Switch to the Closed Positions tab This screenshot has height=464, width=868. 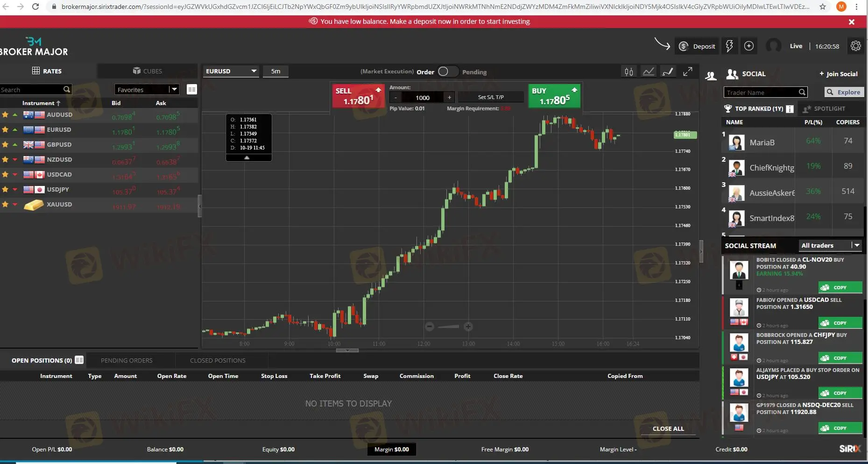click(218, 360)
